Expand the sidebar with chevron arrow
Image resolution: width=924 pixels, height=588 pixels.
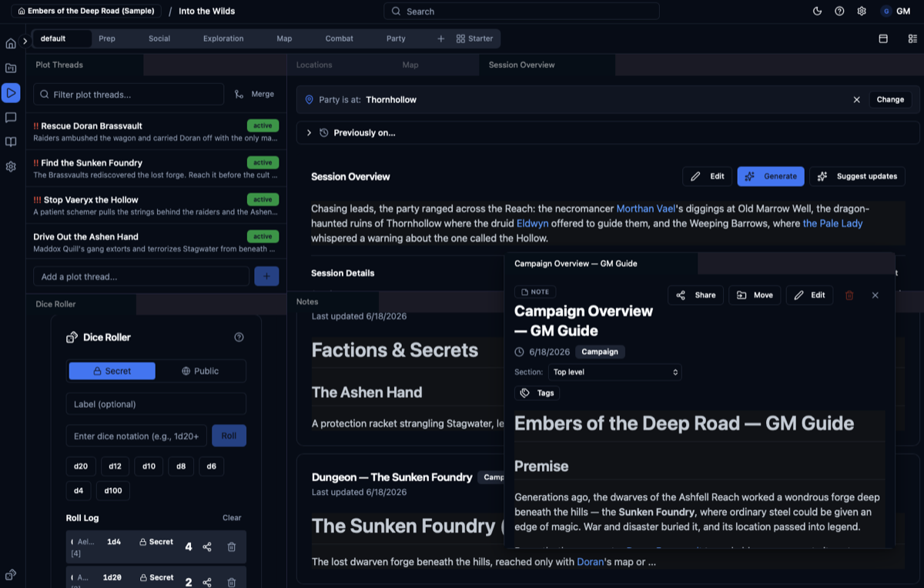25,41
